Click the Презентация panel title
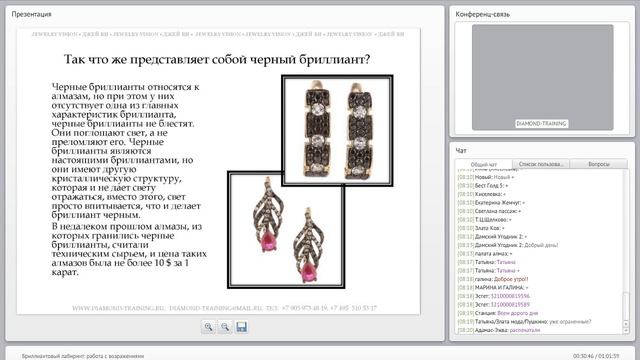Screen dimensions: 640x360 [x=31, y=14]
